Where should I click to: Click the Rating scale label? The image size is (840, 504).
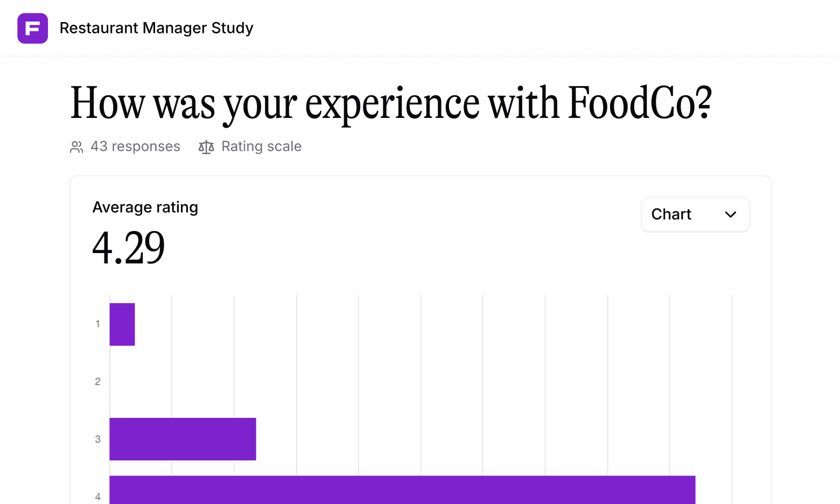point(261,146)
